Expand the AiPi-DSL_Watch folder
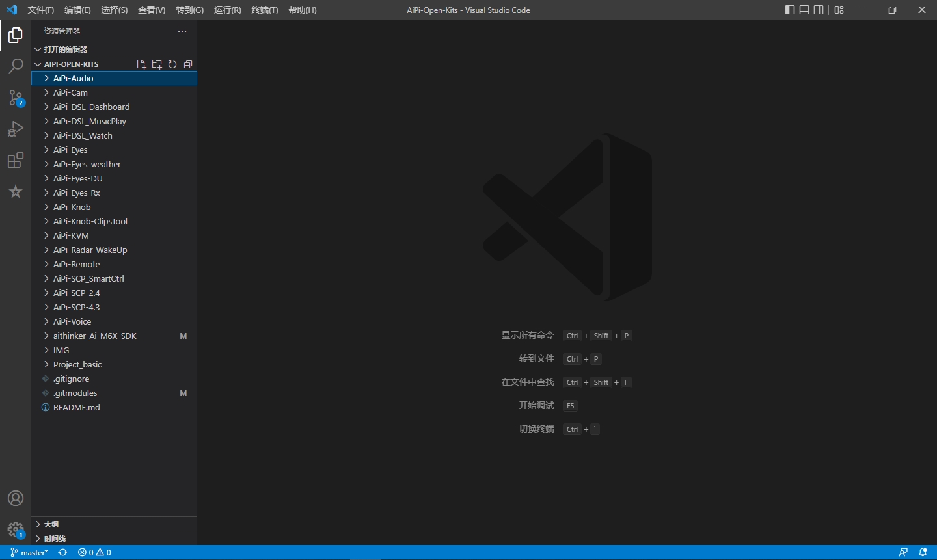This screenshot has width=937, height=560. [x=114, y=135]
